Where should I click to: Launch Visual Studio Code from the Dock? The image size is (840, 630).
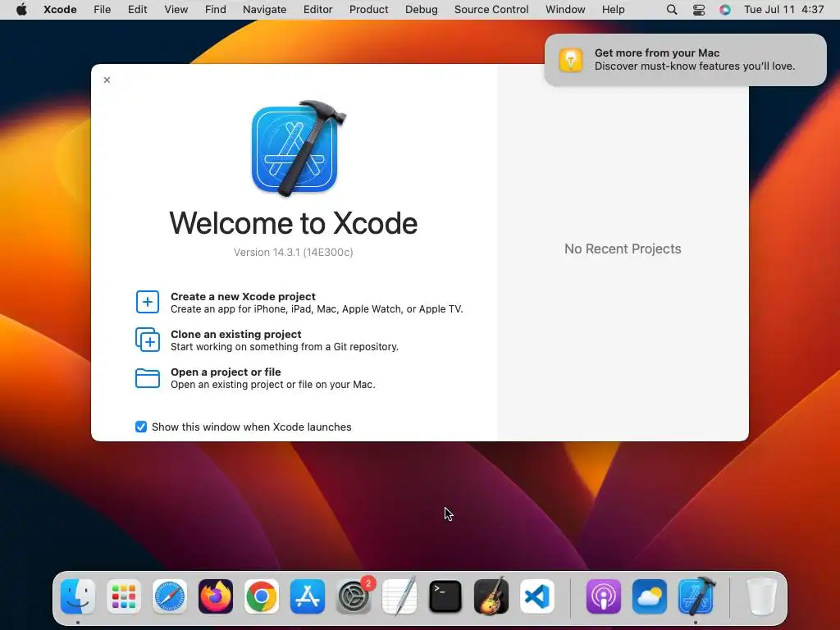[537, 596]
